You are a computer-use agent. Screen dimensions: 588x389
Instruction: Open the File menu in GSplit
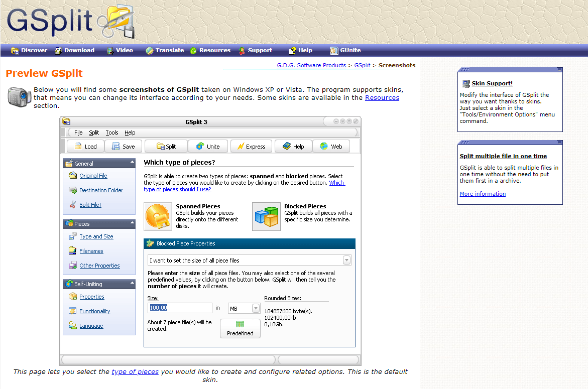point(78,133)
